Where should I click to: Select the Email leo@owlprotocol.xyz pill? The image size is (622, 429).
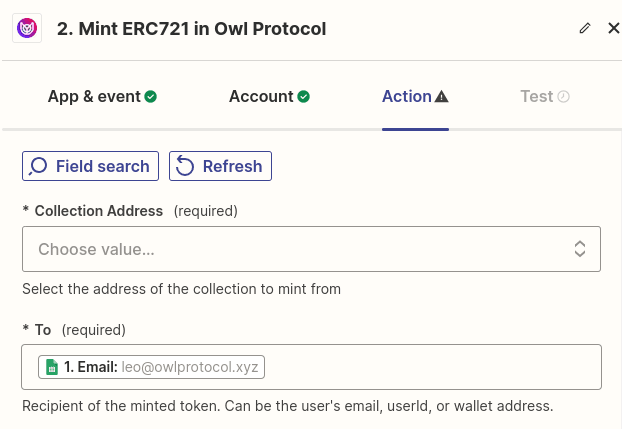pyautogui.click(x=151, y=367)
